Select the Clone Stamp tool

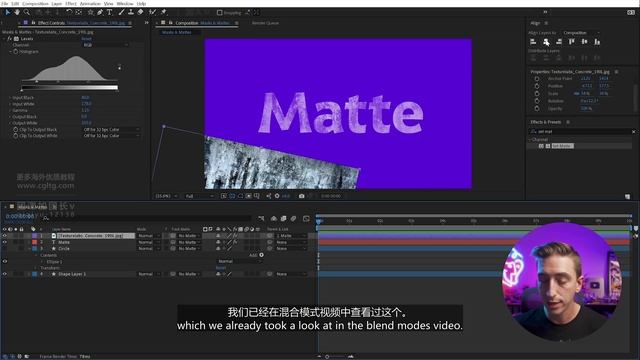coord(131,13)
